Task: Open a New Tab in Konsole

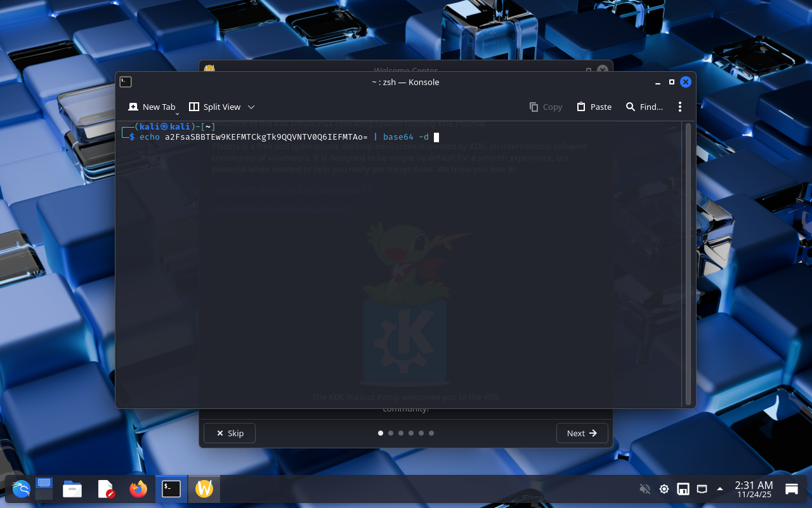Action: [x=152, y=107]
